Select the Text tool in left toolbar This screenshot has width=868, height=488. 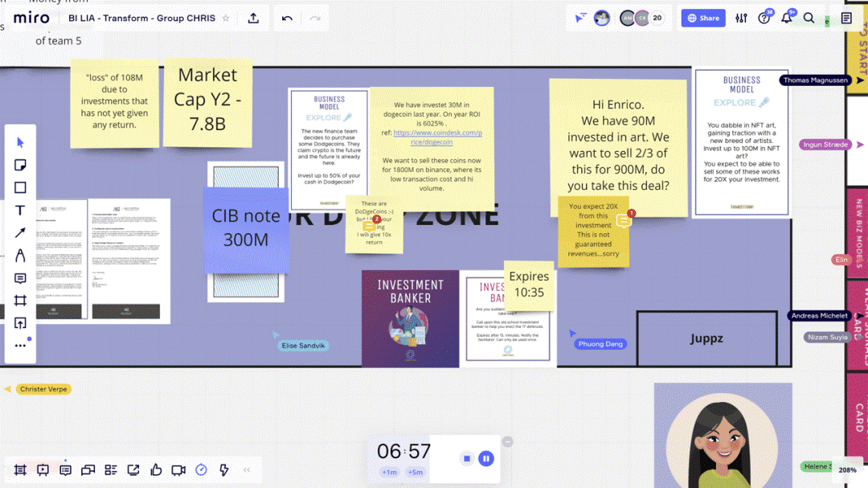click(x=20, y=211)
